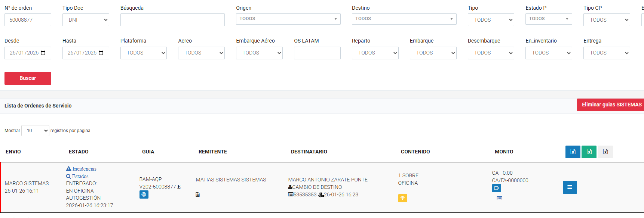Open the blue hamburger menu in the order row

coord(570,187)
